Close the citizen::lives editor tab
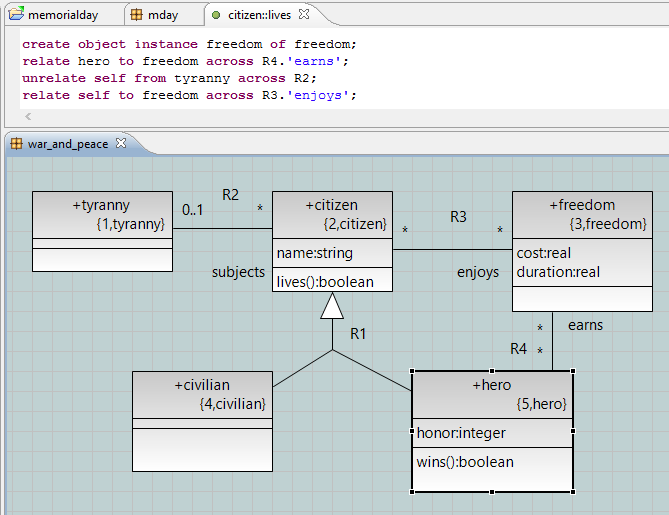The width and height of the screenshot is (669, 515). point(304,15)
